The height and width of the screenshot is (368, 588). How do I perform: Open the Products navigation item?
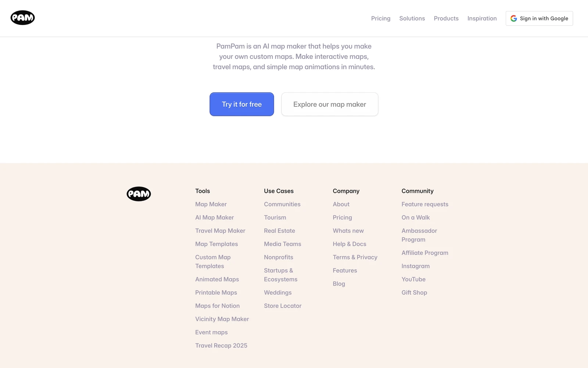tap(446, 18)
